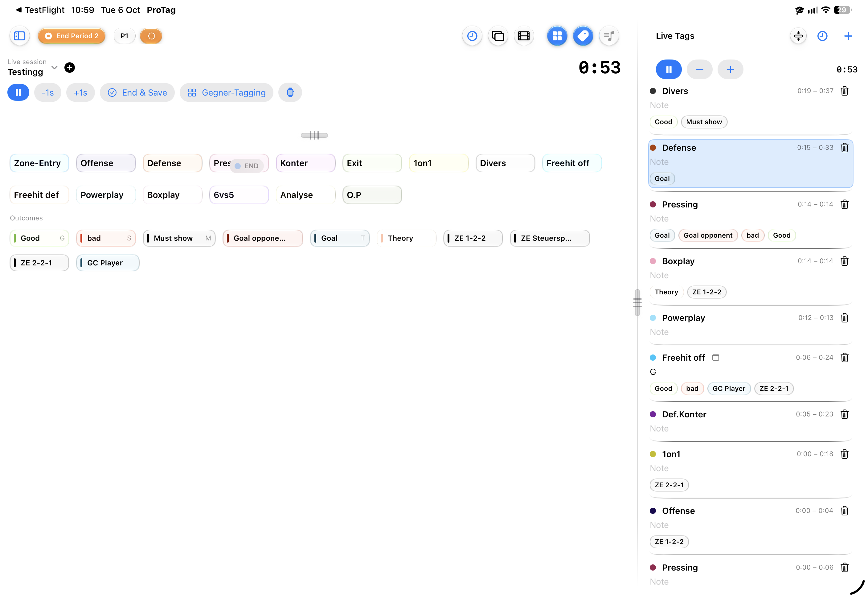Image resolution: width=868 pixels, height=598 pixels.
Task: Select the Must show outcome
Action: click(179, 238)
